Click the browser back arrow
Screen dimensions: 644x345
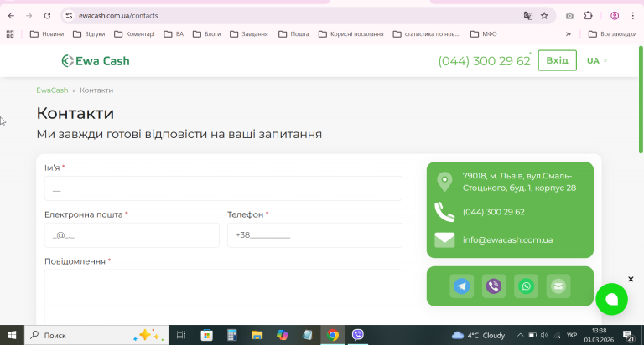[11, 16]
